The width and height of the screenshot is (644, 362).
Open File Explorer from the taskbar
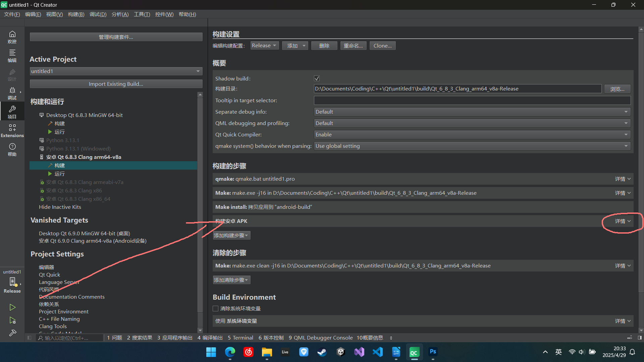267,352
